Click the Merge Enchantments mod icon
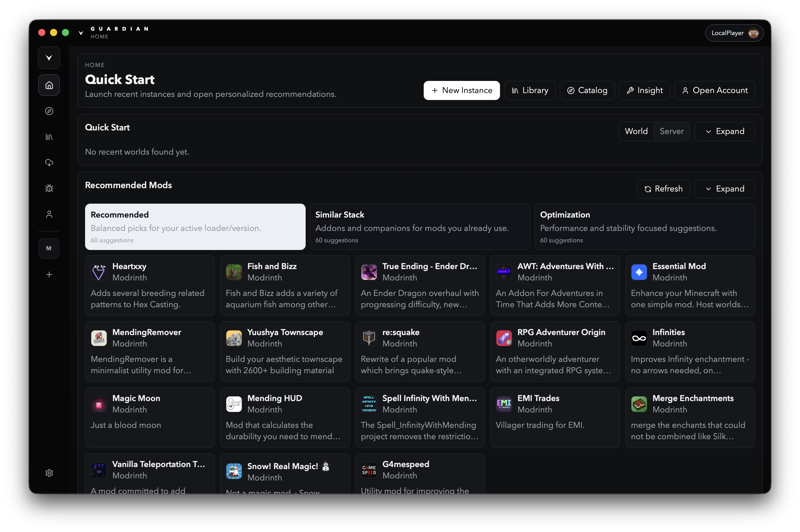800x532 pixels. tap(639, 404)
